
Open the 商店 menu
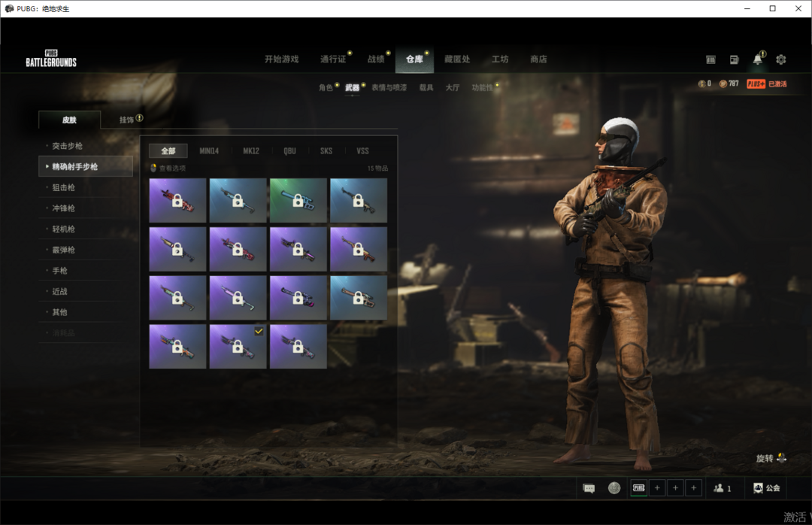coord(538,59)
